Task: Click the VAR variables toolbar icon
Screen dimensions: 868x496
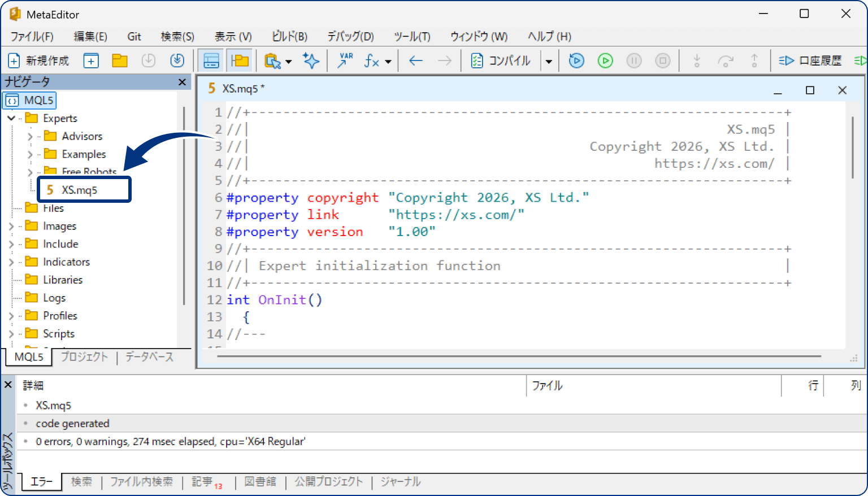Action: point(345,60)
